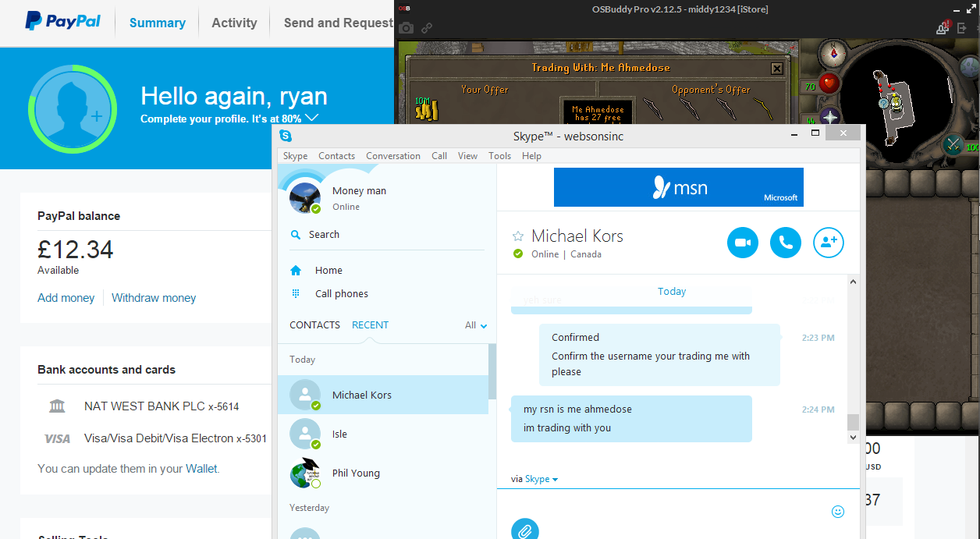Viewport: 980px width, 539px height.
Task: Click Money man eagle profile picture
Action: (305, 197)
